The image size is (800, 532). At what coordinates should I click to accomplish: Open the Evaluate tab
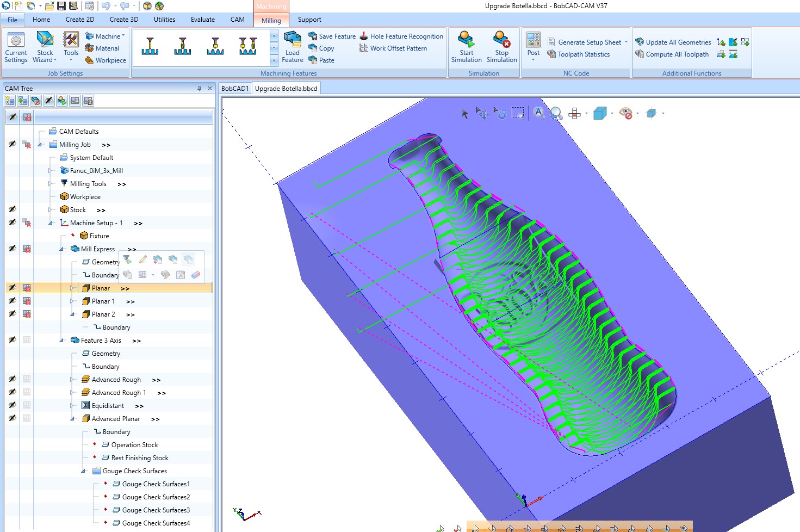[203, 20]
